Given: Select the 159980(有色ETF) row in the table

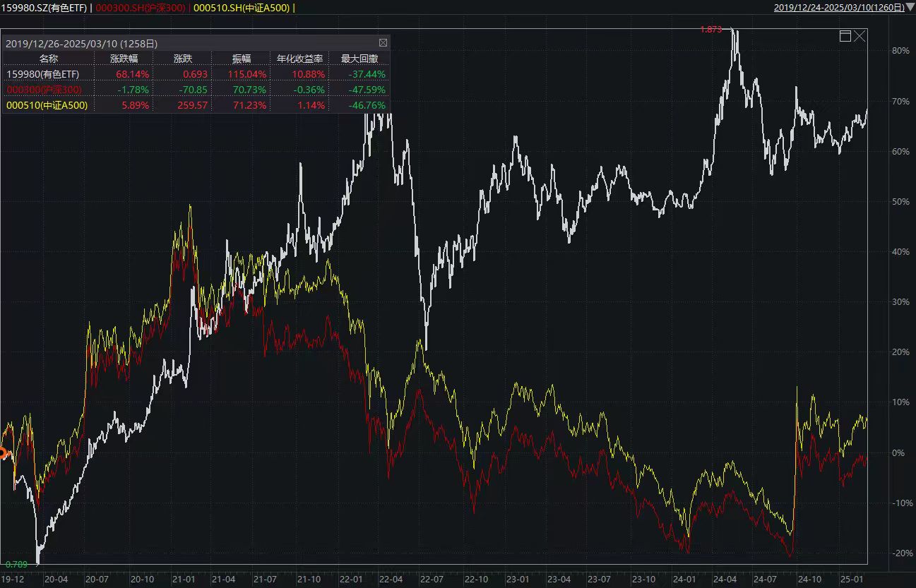Looking at the screenshot, I should (44, 74).
